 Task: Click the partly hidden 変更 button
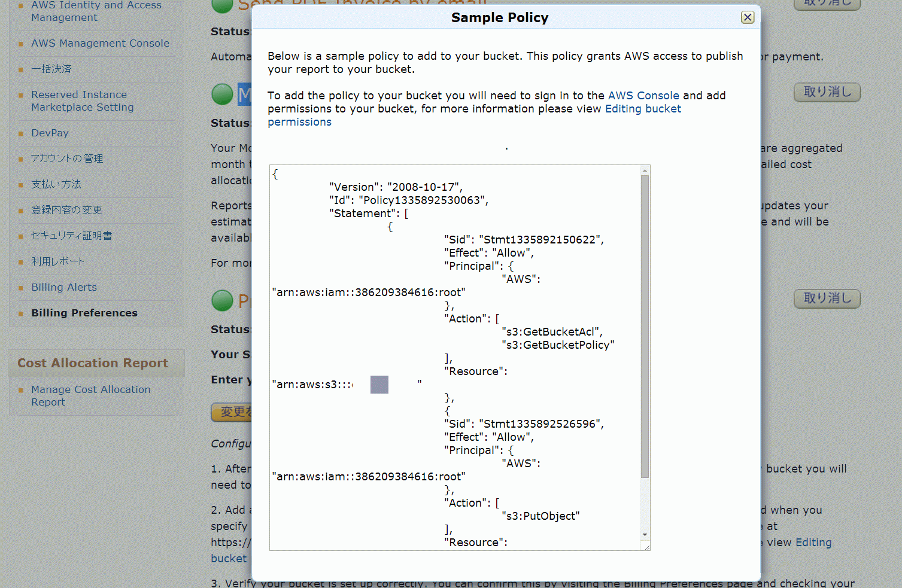[x=232, y=412]
